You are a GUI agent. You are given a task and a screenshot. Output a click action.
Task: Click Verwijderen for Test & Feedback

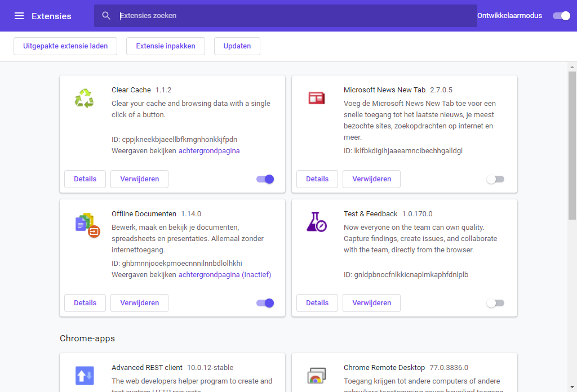(x=372, y=303)
